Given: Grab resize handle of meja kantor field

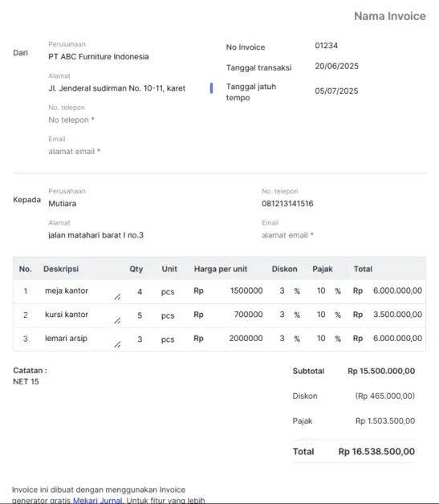Looking at the screenshot, I should [x=117, y=297].
